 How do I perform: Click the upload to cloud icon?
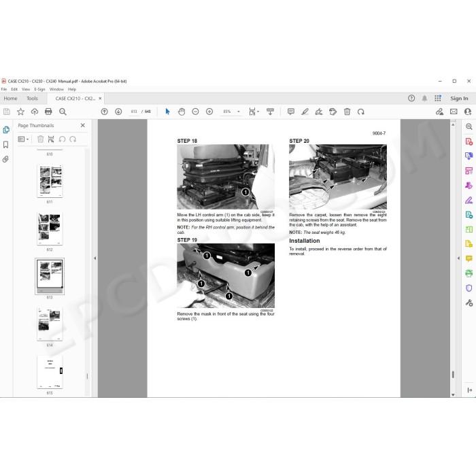(x=35, y=112)
